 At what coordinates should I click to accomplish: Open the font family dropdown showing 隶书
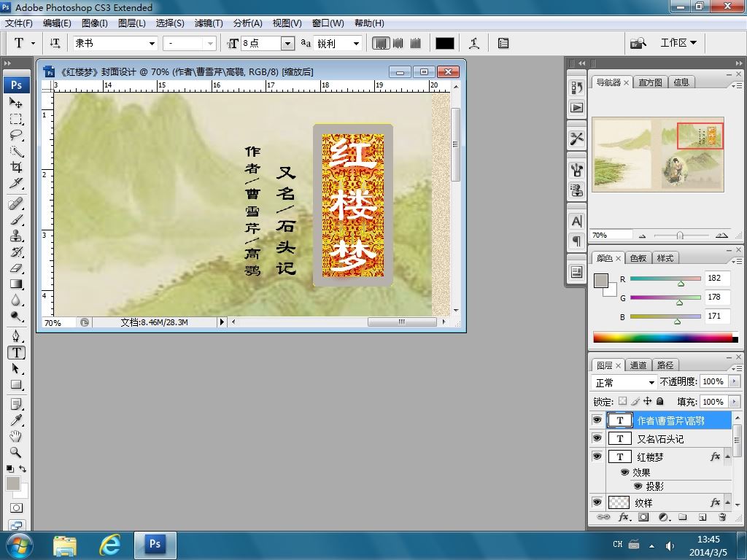pos(115,43)
